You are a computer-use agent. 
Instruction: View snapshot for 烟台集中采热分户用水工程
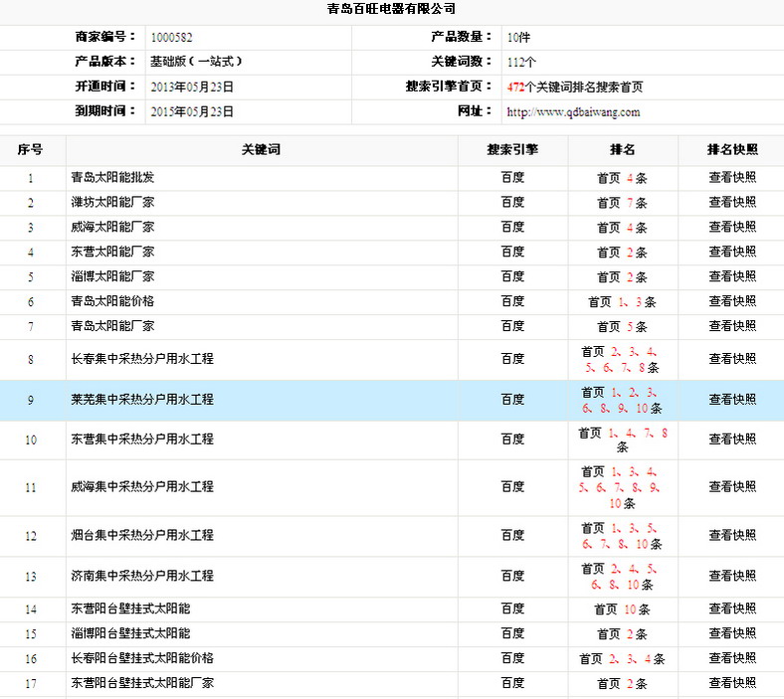[x=732, y=536]
